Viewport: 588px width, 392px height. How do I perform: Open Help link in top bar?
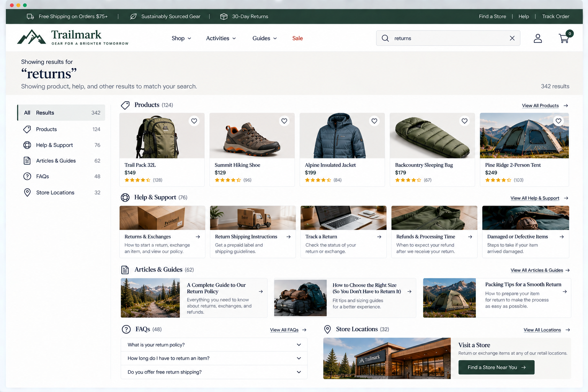pyautogui.click(x=524, y=16)
